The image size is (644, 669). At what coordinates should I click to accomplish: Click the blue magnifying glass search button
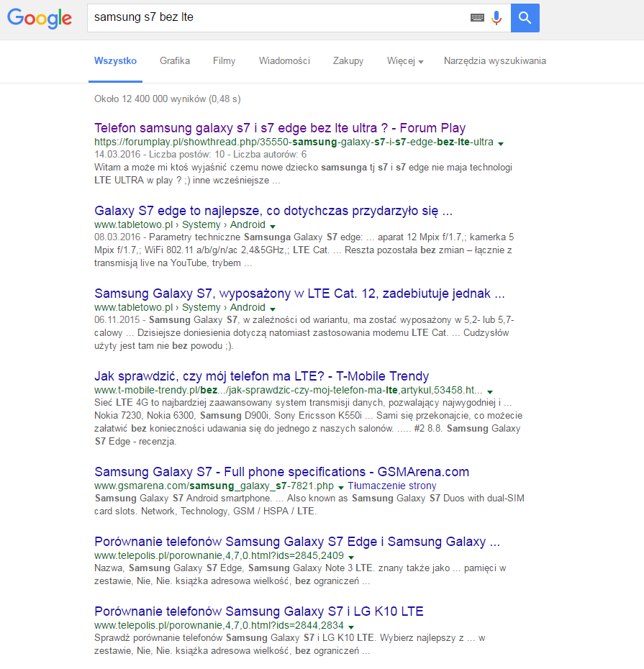click(525, 17)
